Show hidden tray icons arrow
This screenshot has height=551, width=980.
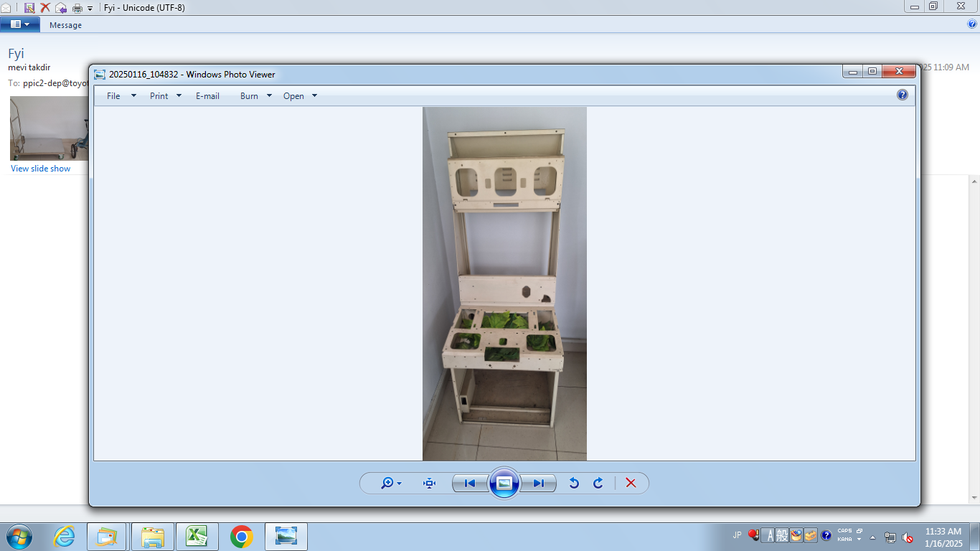pos(873,537)
